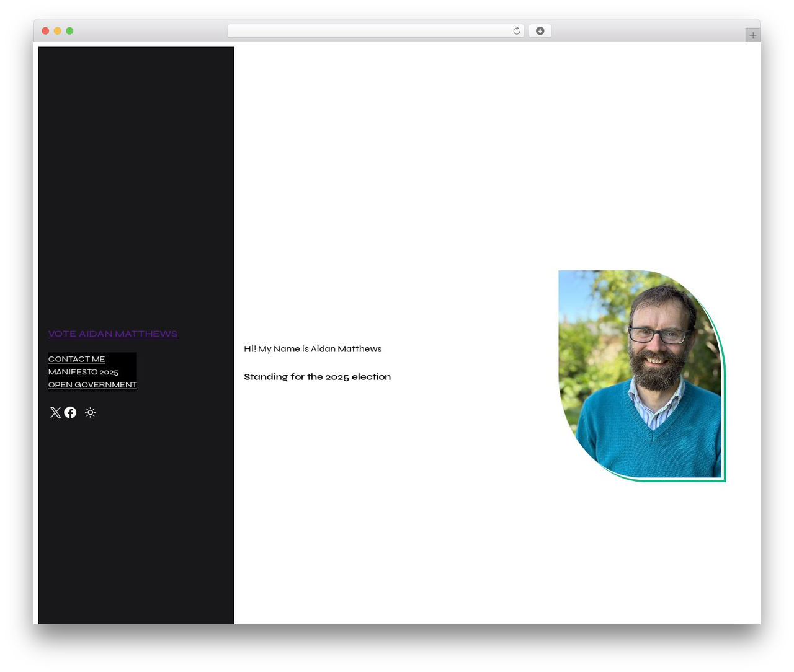Open the Open Government menu item
Viewport: 794px width, 672px height.
point(92,385)
